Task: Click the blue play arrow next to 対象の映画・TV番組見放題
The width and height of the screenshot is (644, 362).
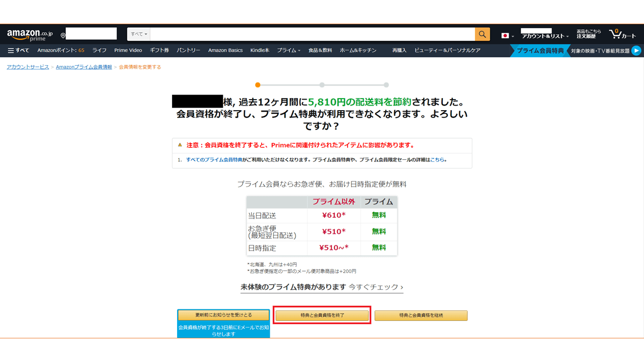Action: [x=635, y=50]
